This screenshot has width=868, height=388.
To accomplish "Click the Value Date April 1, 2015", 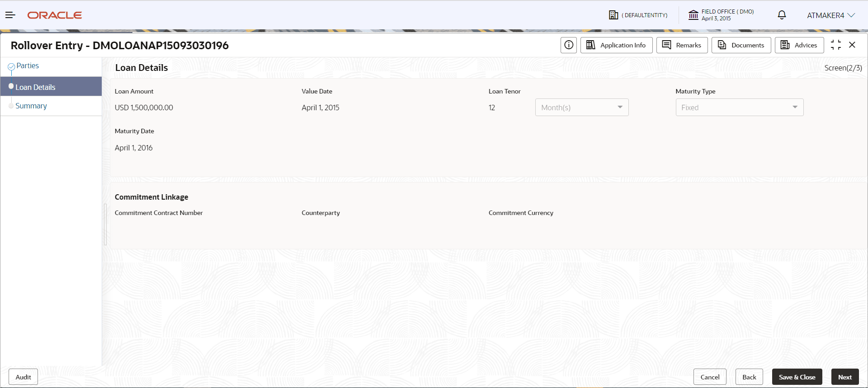I will tap(321, 108).
